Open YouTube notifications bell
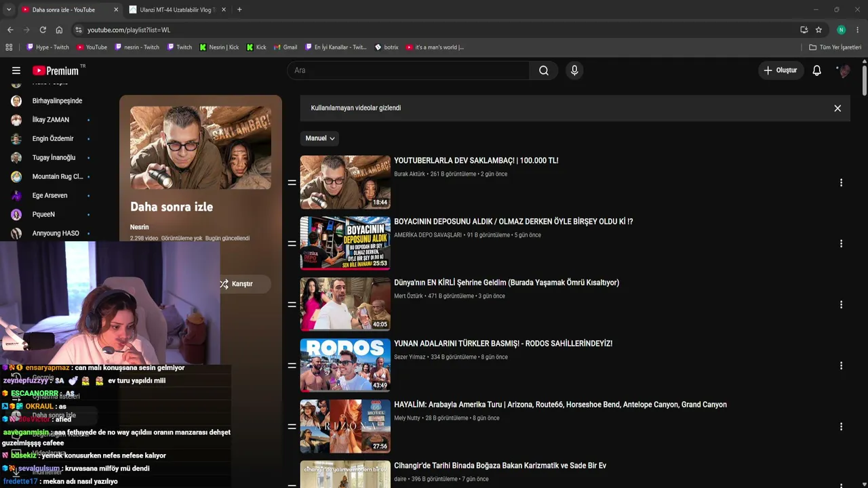This screenshot has width=868, height=488. (817, 70)
